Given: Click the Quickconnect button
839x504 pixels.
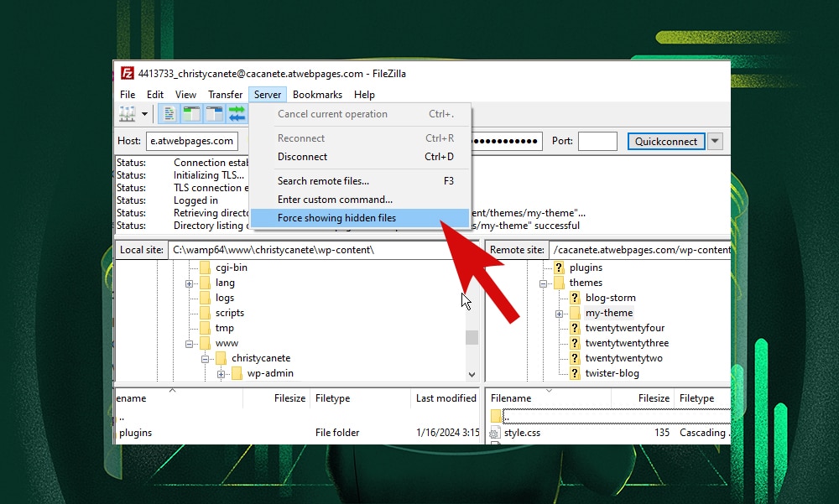Looking at the screenshot, I should click(x=666, y=141).
